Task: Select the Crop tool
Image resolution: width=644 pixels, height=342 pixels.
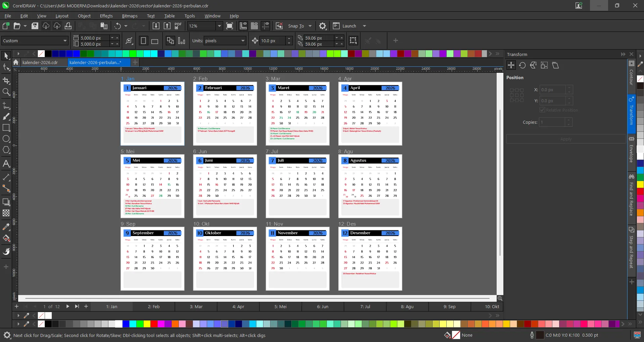Action: pos(6,80)
